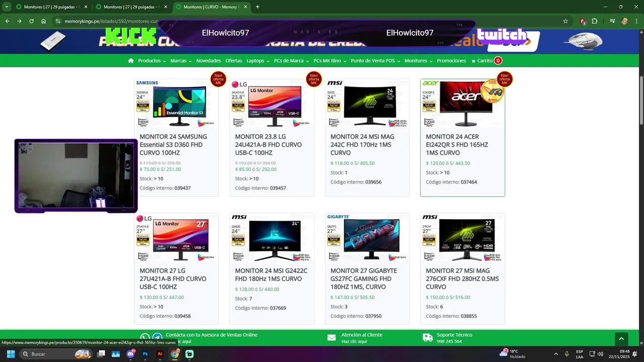Open Monitor 23.8 LG 24U421A-B link
The width and height of the screenshot is (644, 362).
268,144
